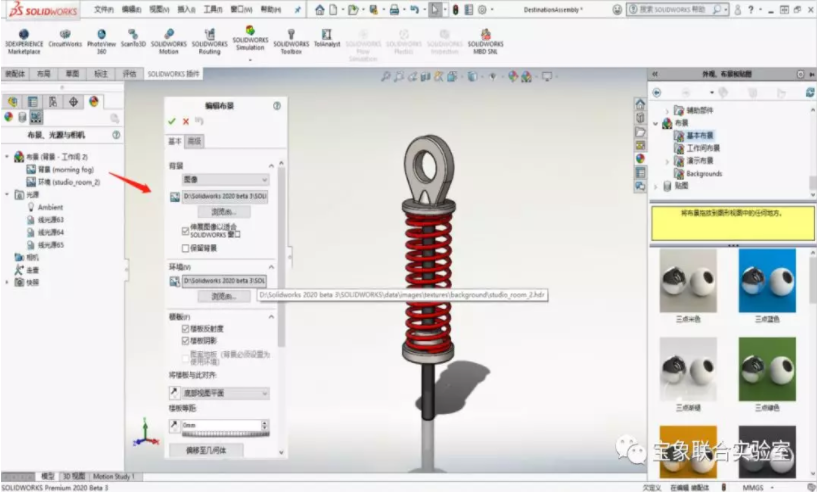Viewport: 817px width, 499px height.
Task: Collapse the Environment section in Edit Scene
Action: click(x=271, y=267)
